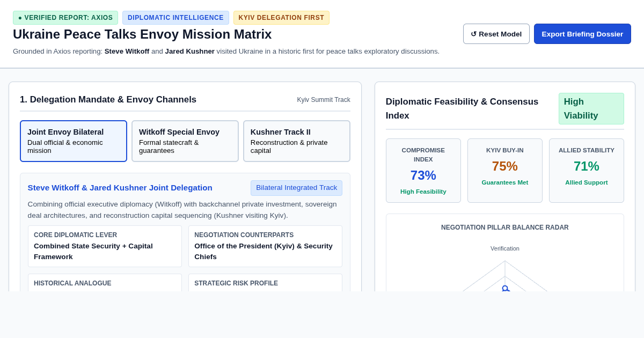Click the Diplomatic Intelligence tag
Screen dimensions: 644x338
pos(175,18)
